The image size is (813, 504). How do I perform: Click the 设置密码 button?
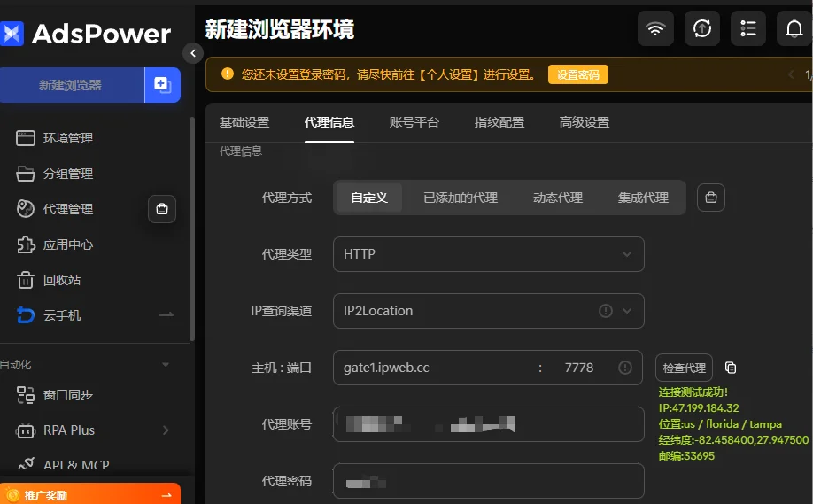click(x=578, y=74)
